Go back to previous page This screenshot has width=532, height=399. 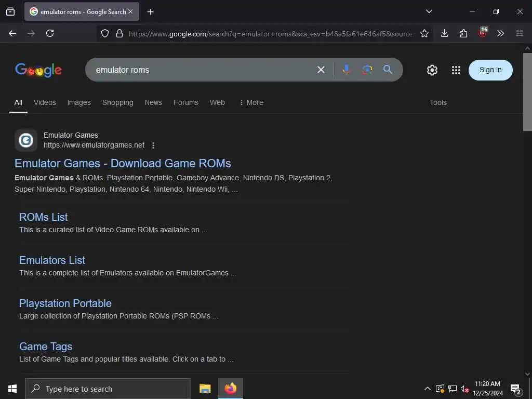tap(12, 33)
